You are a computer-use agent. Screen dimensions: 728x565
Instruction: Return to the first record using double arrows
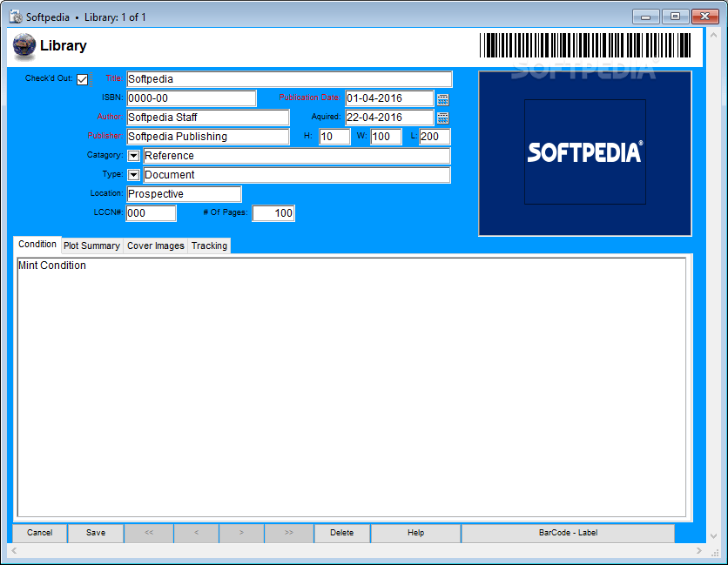(149, 533)
